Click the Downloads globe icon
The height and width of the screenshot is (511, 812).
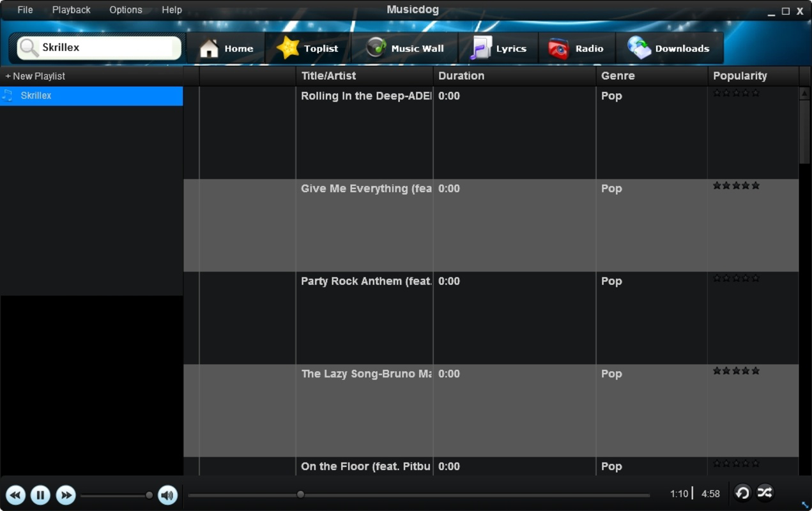coord(639,48)
